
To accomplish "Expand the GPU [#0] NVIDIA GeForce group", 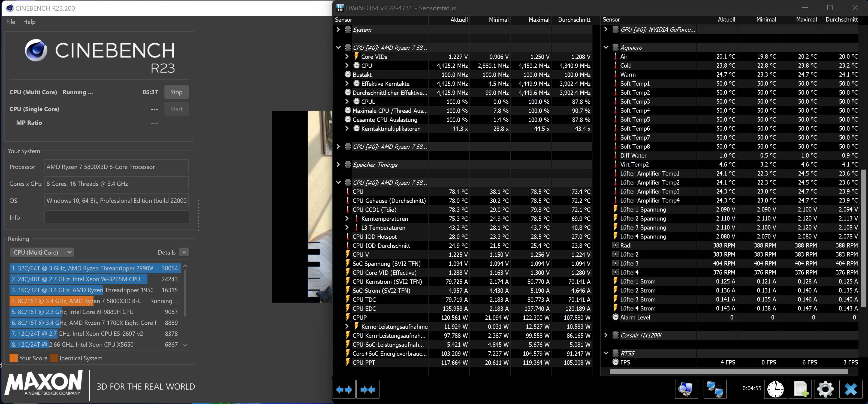I will tap(606, 29).
